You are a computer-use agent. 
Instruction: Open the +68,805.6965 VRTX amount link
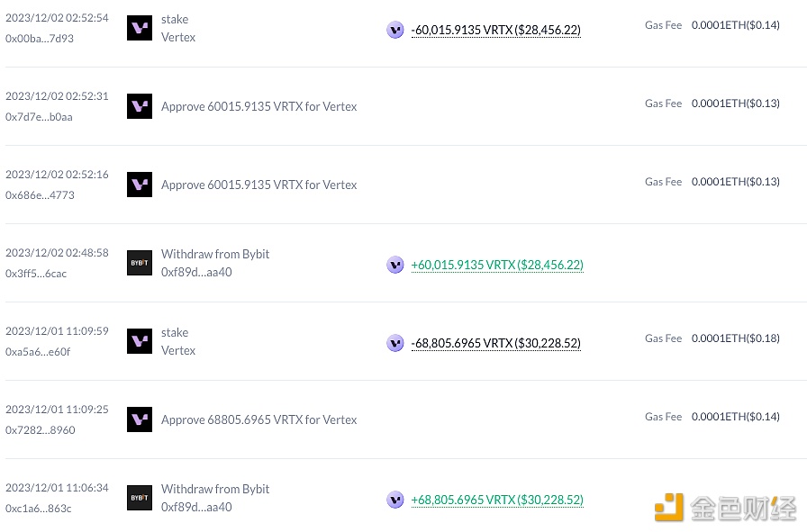(497, 500)
